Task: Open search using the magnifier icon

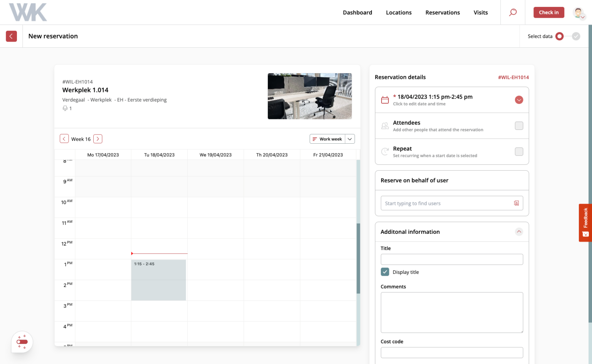Action: click(513, 12)
